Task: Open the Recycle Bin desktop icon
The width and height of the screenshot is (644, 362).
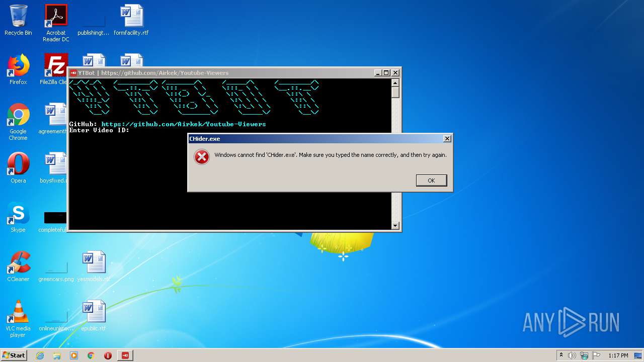Action: [x=18, y=20]
